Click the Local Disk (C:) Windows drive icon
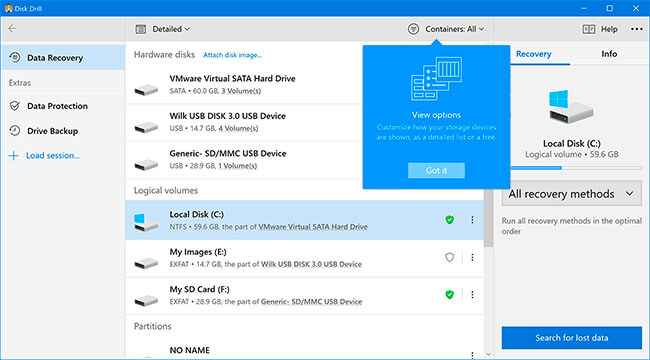Image resolution: width=650 pixels, height=360 pixels. 146,222
